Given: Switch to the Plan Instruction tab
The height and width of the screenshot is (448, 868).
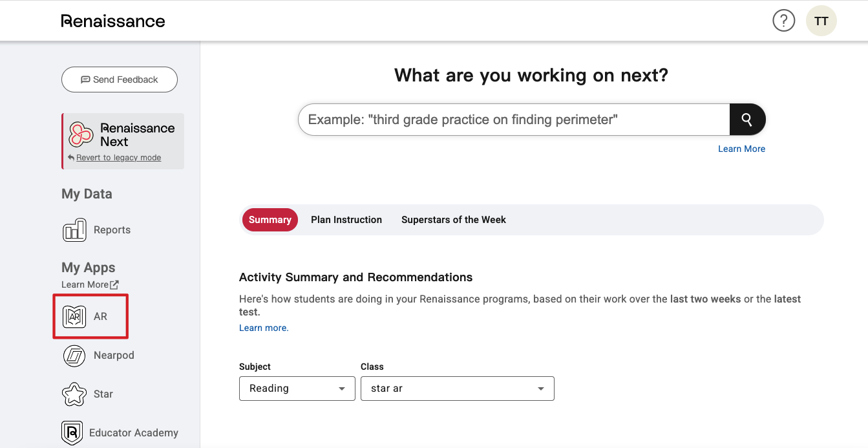Looking at the screenshot, I should point(346,220).
